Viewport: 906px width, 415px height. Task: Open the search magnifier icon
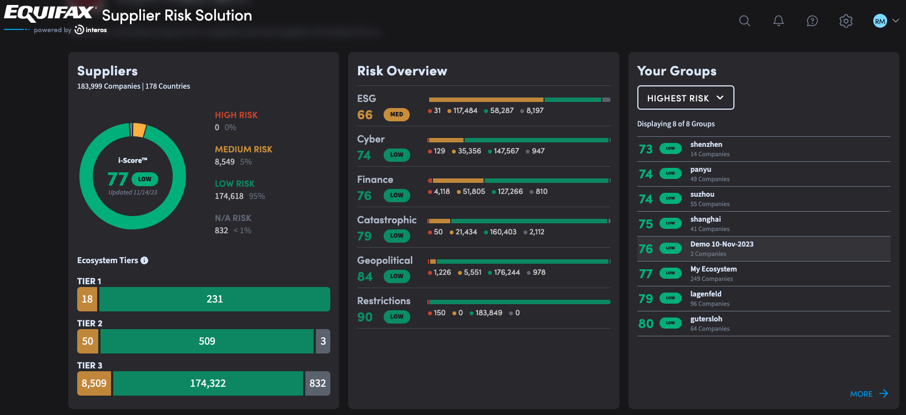tap(744, 21)
